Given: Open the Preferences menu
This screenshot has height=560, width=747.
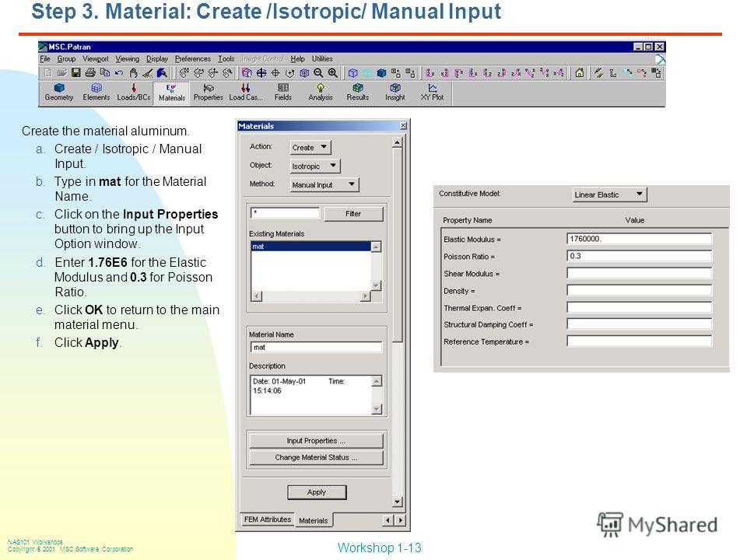Looking at the screenshot, I should click(x=192, y=59).
